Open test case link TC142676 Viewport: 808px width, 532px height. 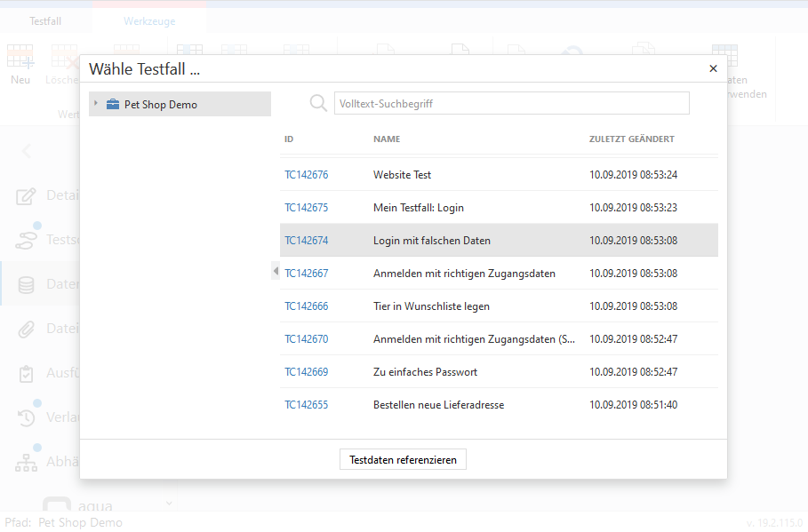pyautogui.click(x=307, y=175)
